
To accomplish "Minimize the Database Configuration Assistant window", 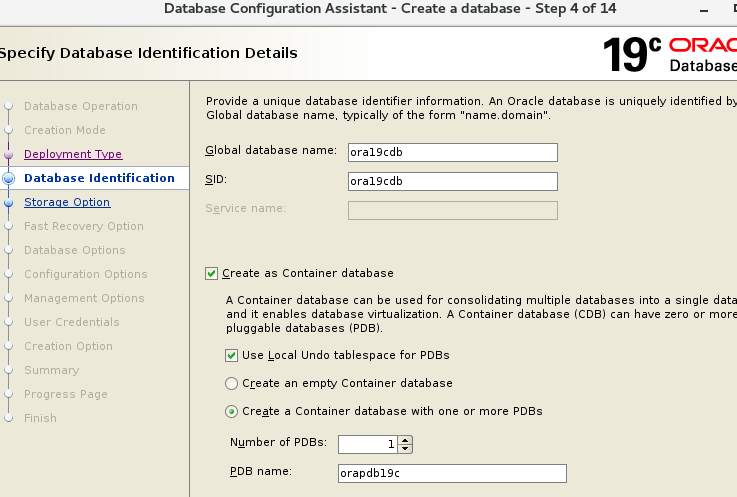I will click(704, 10).
